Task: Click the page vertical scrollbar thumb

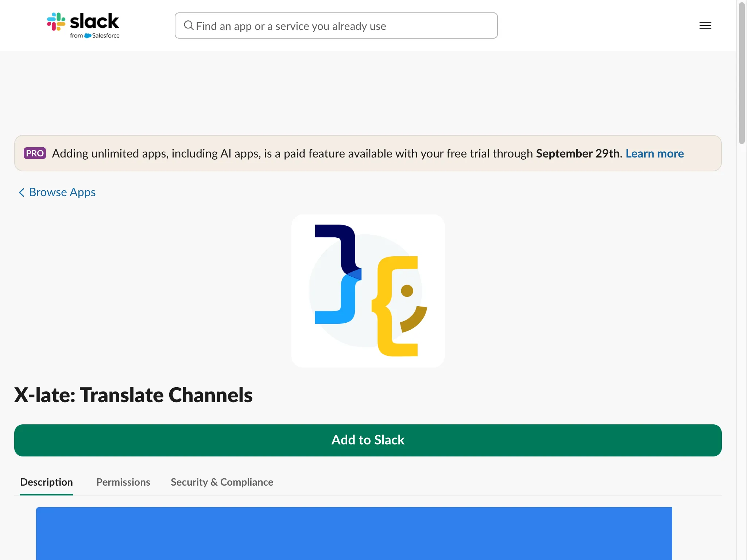Action: pos(742,73)
